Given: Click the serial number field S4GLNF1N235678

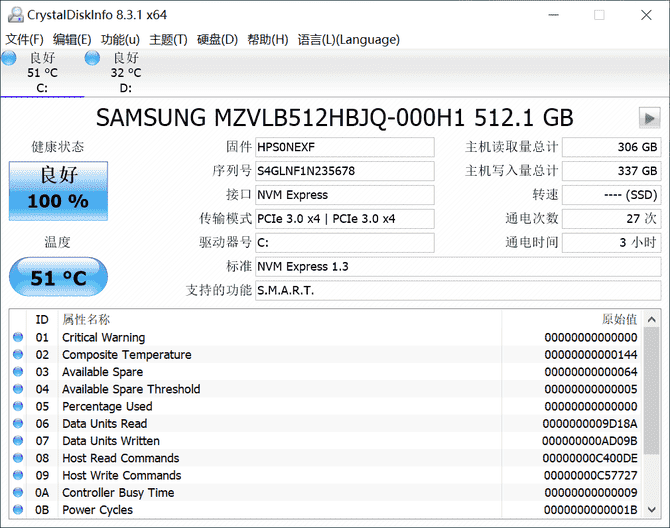Looking at the screenshot, I should [x=345, y=171].
